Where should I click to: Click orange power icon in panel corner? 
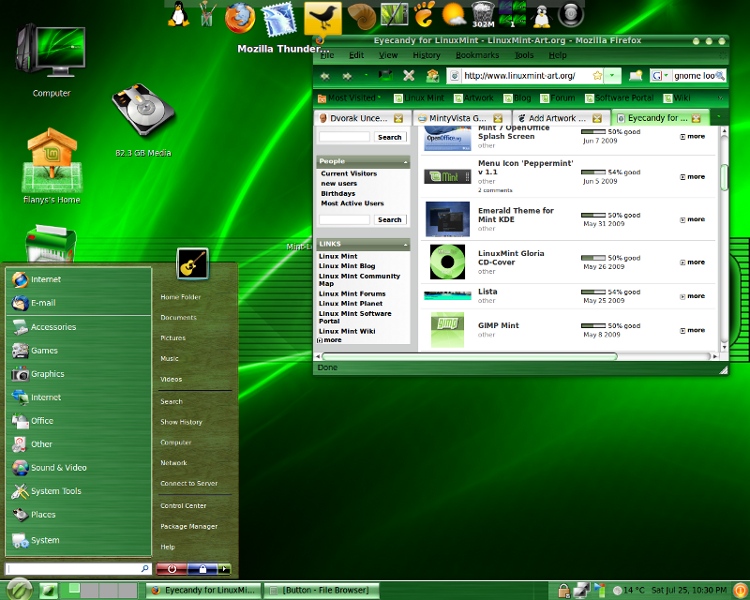pyautogui.click(x=740, y=590)
